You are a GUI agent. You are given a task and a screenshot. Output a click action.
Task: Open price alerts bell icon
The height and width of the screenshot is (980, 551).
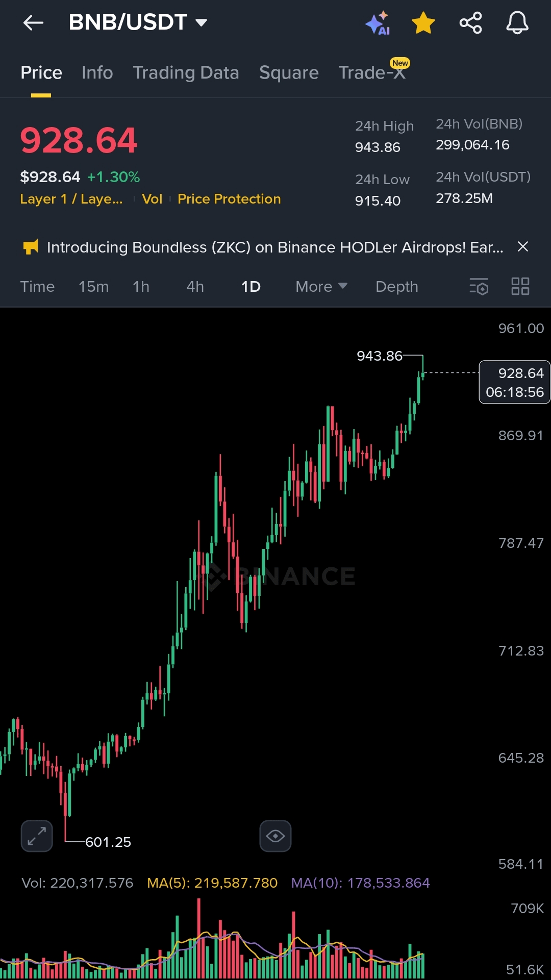(x=517, y=23)
